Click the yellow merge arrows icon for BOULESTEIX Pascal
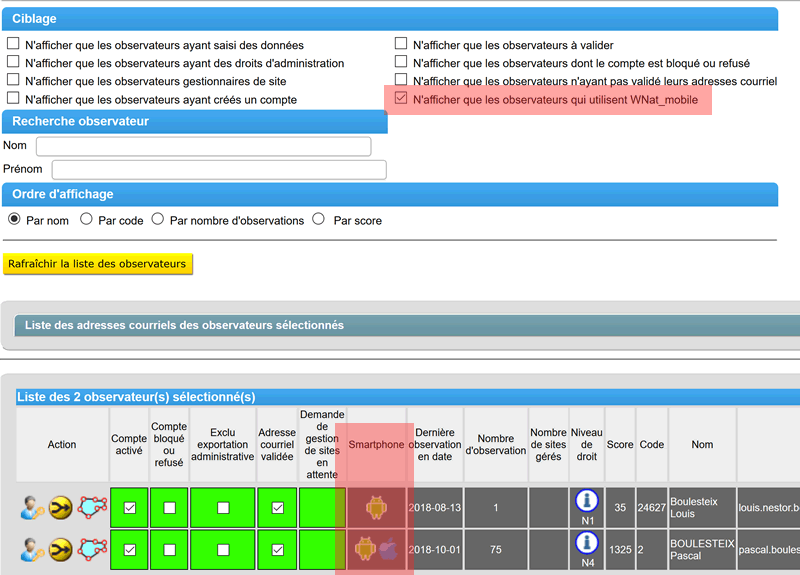Image resolution: width=800 pixels, height=575 pixels. (x=60, y=549)
